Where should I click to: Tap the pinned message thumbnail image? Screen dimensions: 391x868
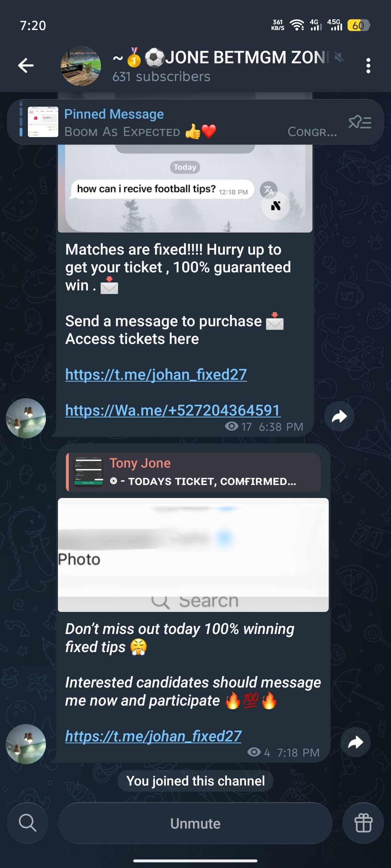pyautogui.click(x=43, y=122)
